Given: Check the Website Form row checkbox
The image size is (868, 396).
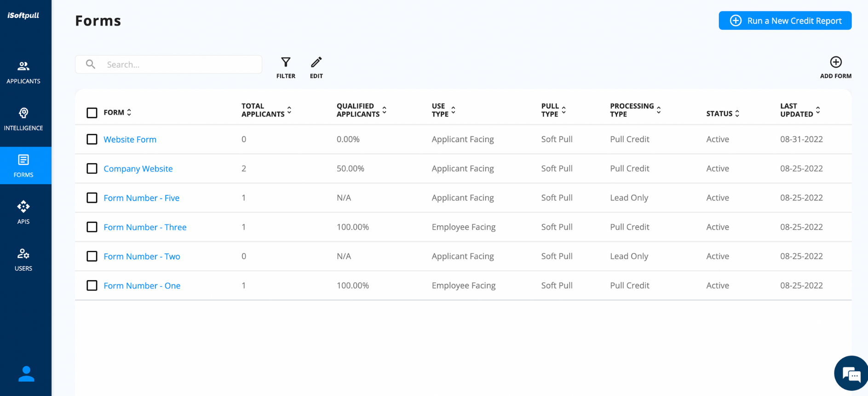Looking at the screenshot, I should pyautogui.click(x=92, y=139).
